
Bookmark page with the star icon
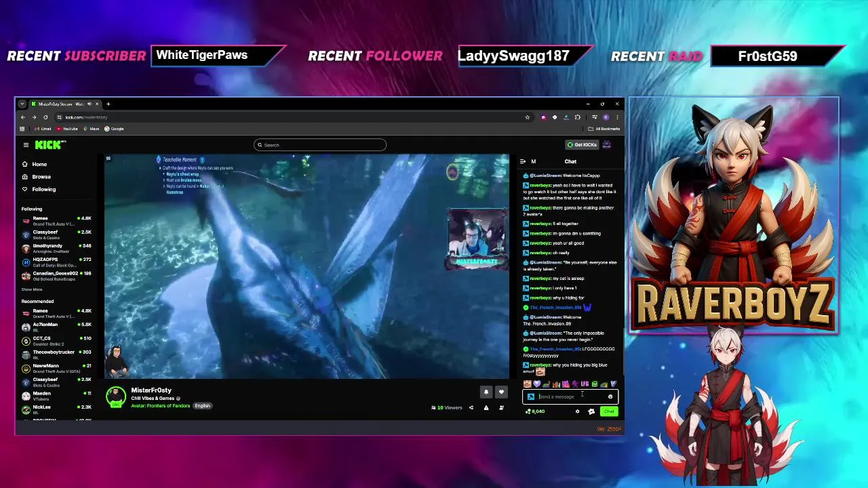[527, 117]
